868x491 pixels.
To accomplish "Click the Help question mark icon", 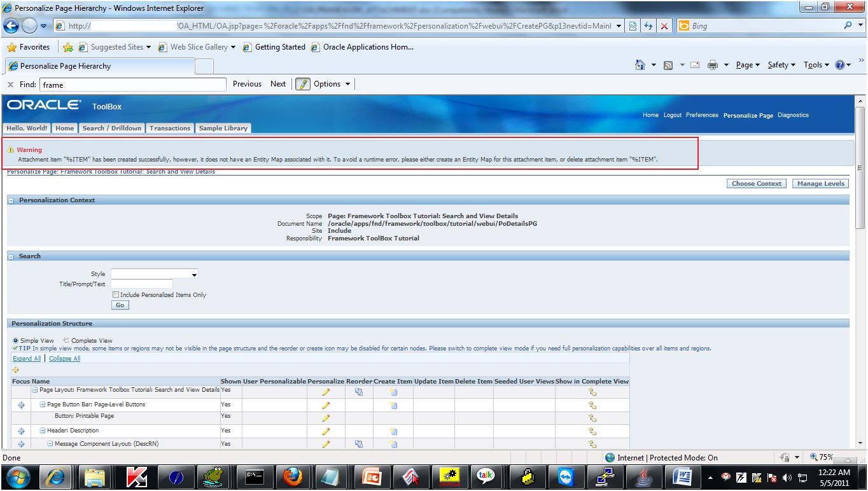I will [x=840, y=65].
